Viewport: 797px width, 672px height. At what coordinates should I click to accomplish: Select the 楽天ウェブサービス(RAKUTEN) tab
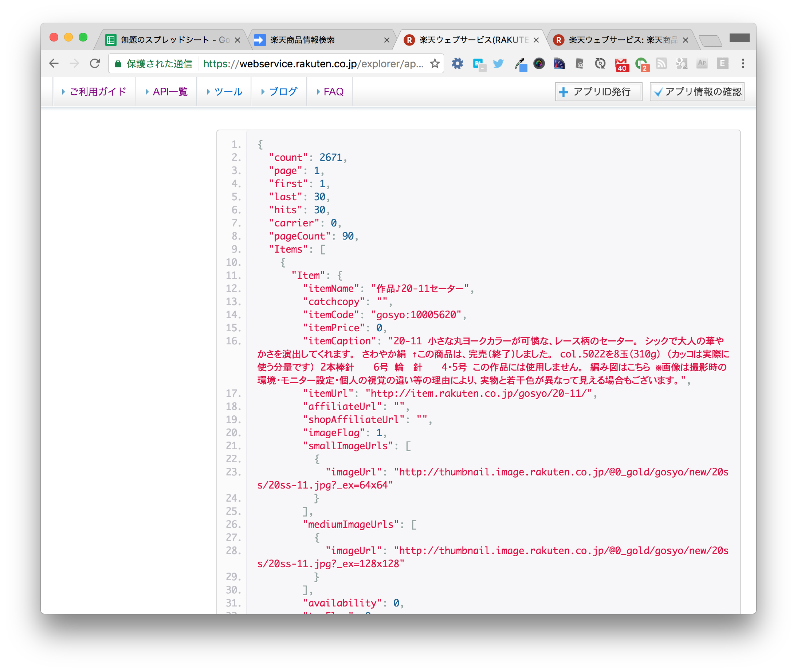472,40
